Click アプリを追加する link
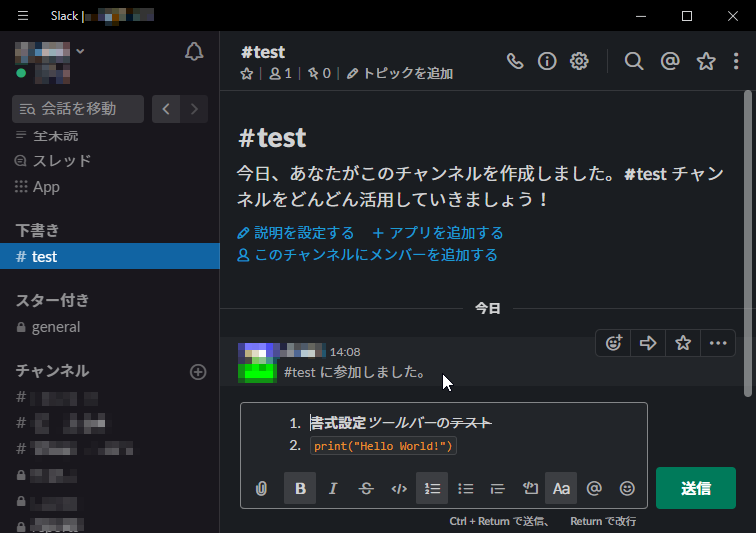 coord(438,233)
